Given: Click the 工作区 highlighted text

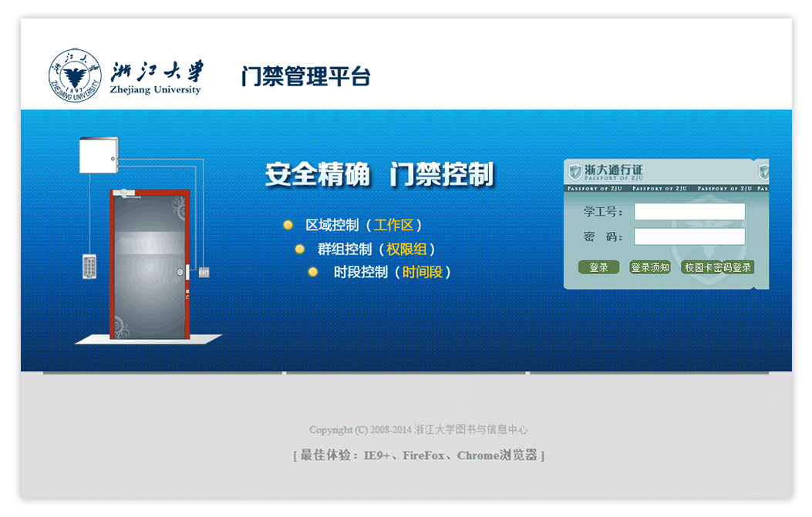Looking at the screenshot, I should (x=394, y=225).
